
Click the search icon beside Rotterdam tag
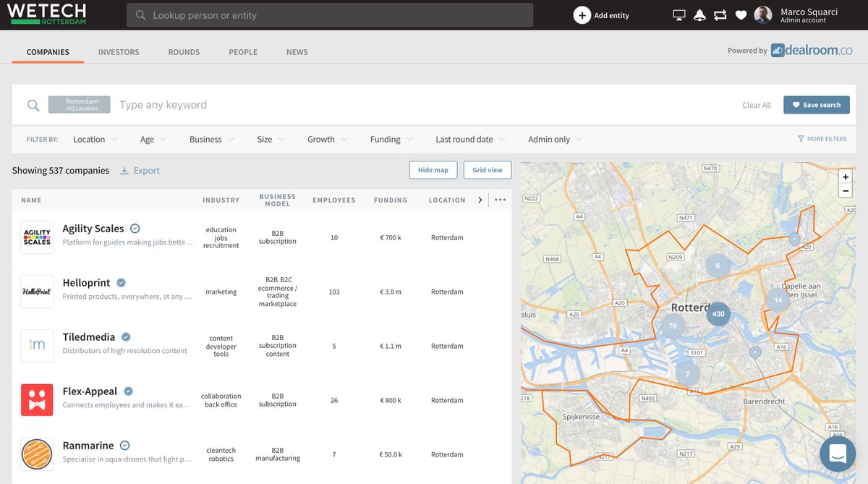33,105
